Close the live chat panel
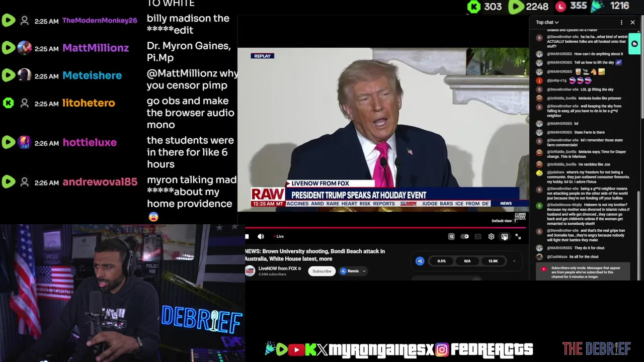644x362 pixels. coord(632,22)
